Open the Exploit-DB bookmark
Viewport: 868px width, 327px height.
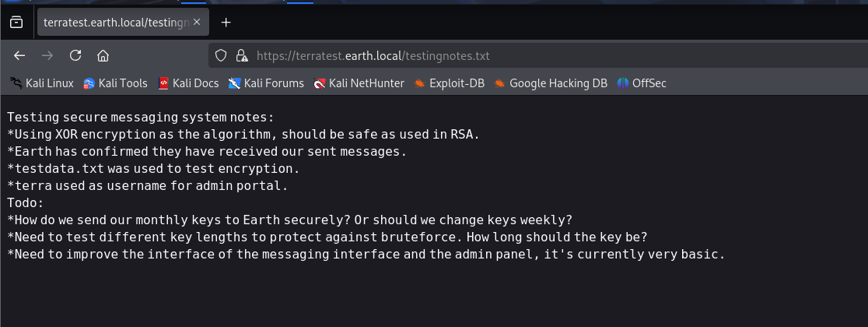[x=449, y=83]
